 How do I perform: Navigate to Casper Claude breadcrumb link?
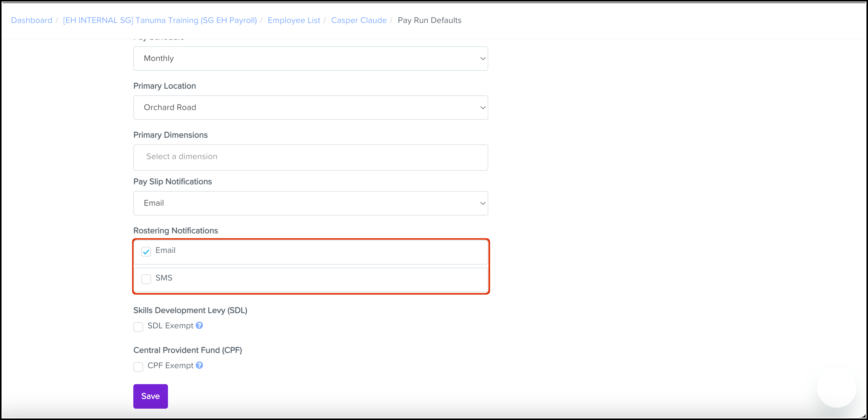(359, 20)
